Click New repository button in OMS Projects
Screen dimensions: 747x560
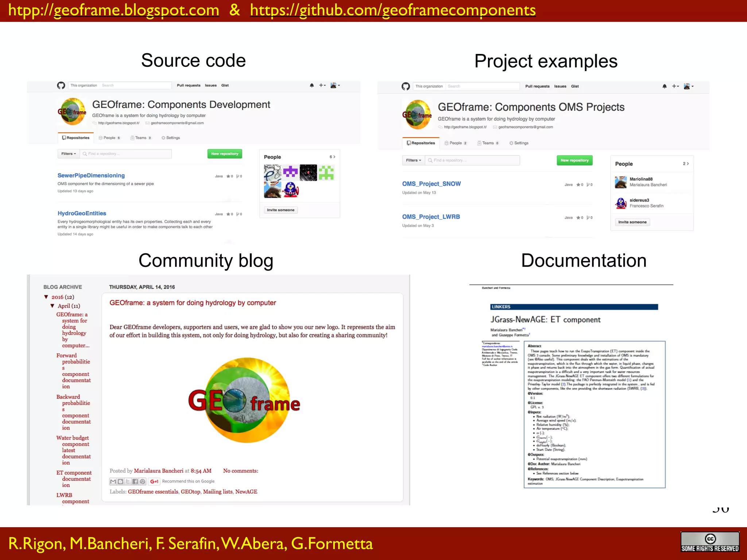point(574,160)
